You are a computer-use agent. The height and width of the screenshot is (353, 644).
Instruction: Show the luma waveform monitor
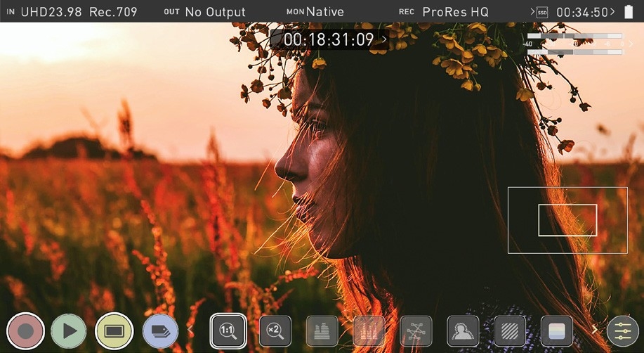pos(322,330)
